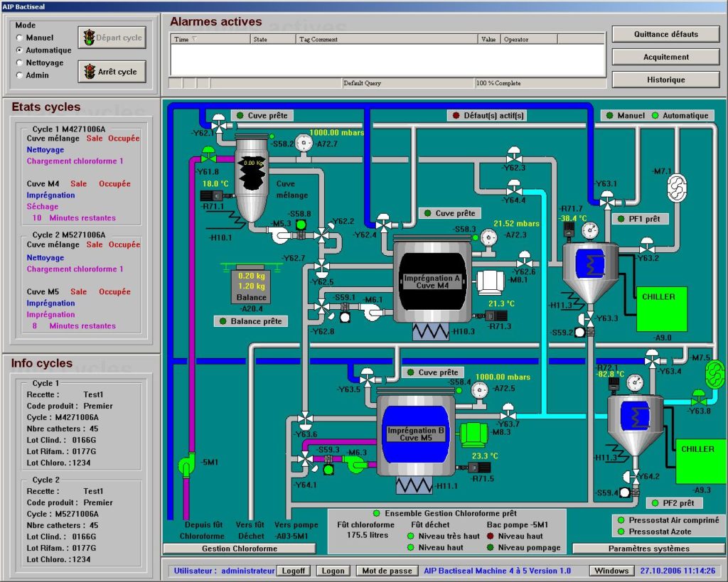Click valve icon -Y63.8 near PF2
This screenshot has height=582, width=728.
coord(699,402)
